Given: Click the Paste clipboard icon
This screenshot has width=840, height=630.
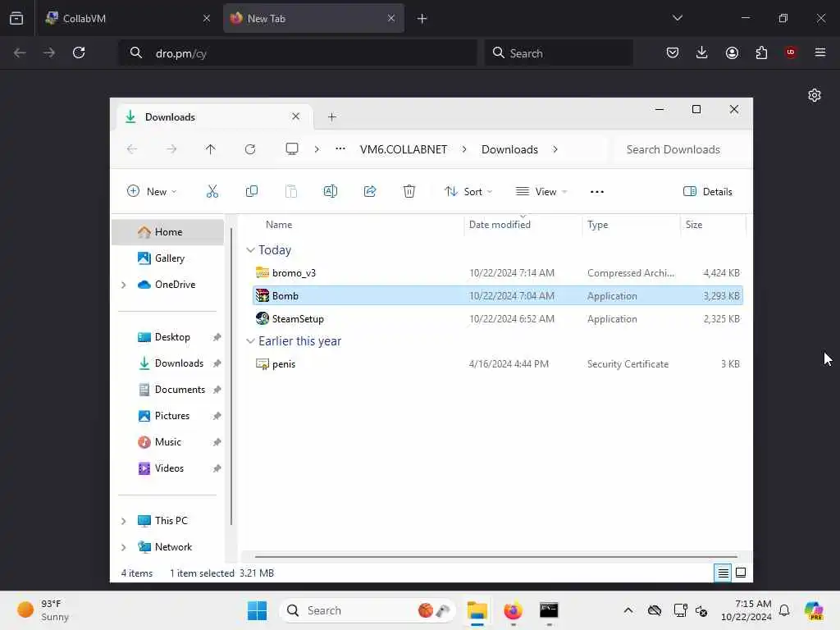Looking at the screenshot, I should point(291,191).
